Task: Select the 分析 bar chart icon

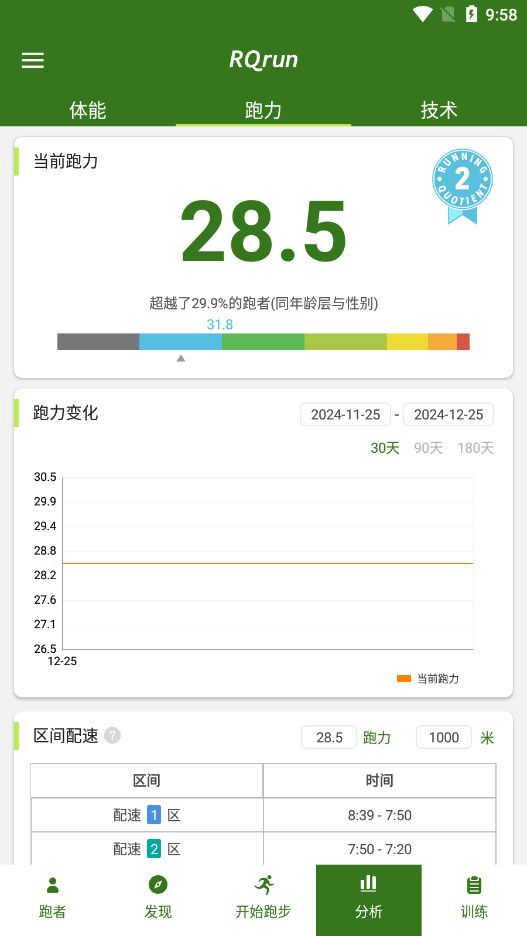Action: click(x=369, y=883)
